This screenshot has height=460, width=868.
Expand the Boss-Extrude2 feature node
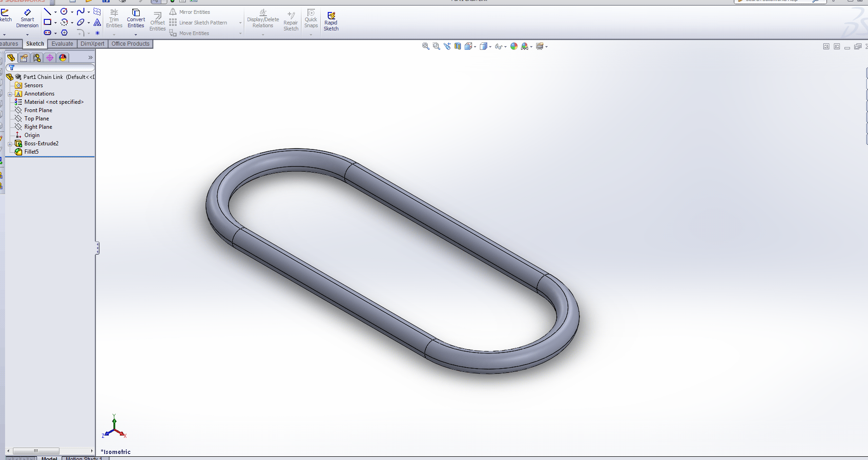click(10, 144)
